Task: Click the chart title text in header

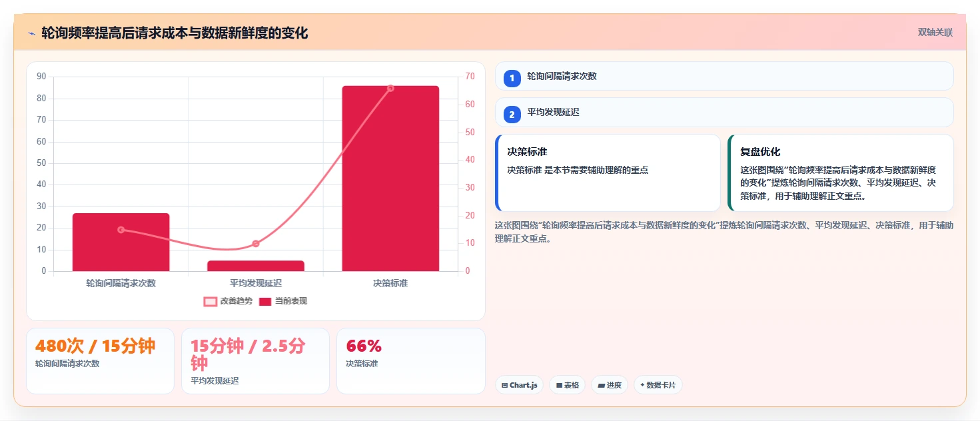Action: 175,33
